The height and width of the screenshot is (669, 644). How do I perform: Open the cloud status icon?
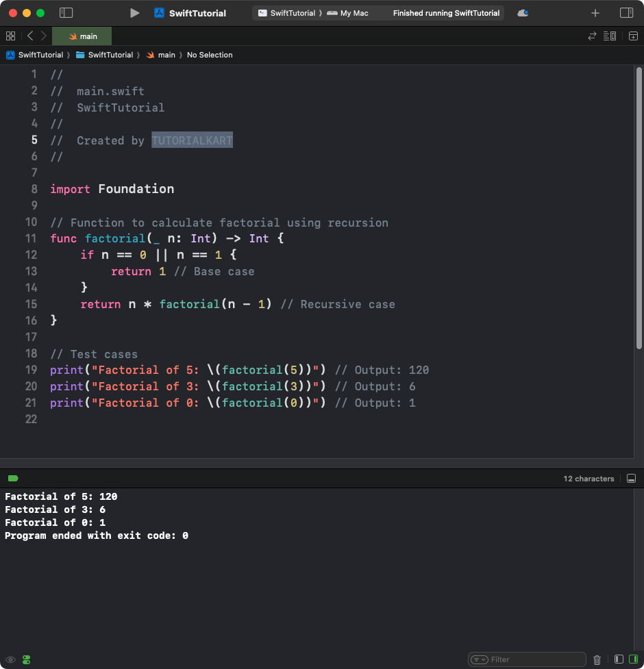tap(523, 13)
